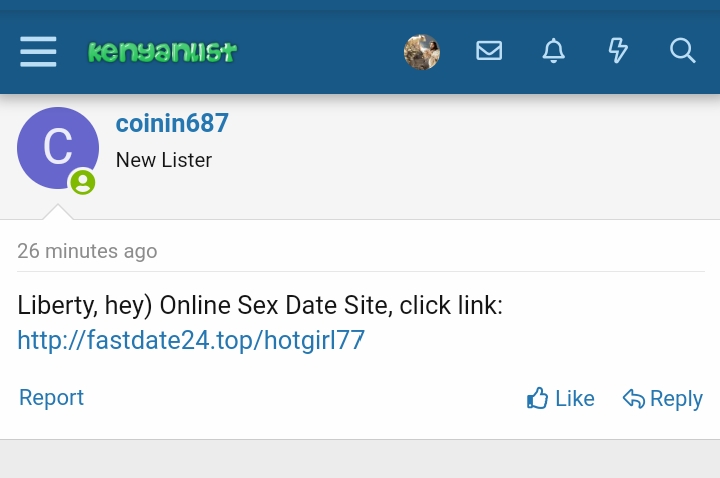Open search with the magnifier icon
The width and height of the screenshot is (720, 478).
[682, 51]
